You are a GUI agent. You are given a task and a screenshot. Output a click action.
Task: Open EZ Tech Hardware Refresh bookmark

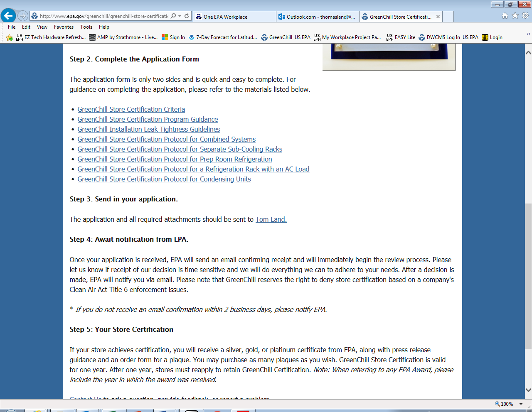51,37
